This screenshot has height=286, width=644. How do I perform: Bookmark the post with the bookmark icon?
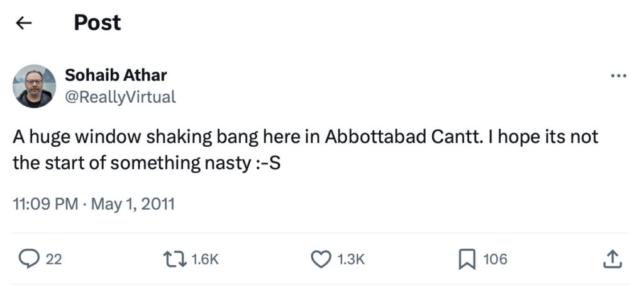pos(466,259)
